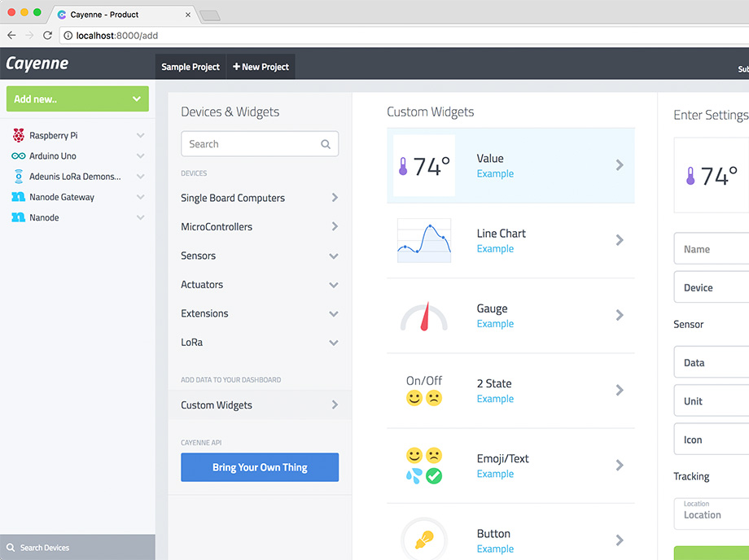Click the 2 State row arrow
Viewport: 749px width, 560px height.
click(619, 390)
